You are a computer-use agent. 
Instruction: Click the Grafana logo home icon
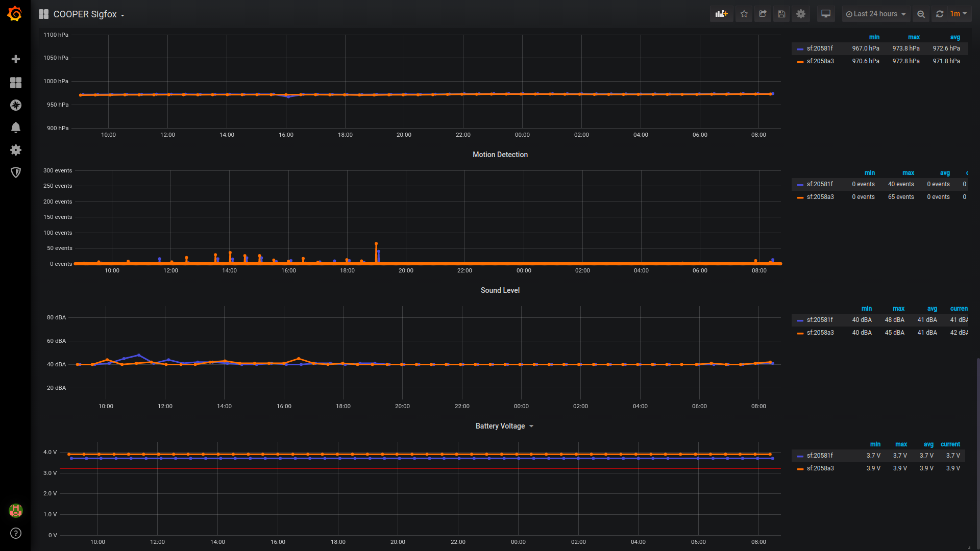point(15,14)
